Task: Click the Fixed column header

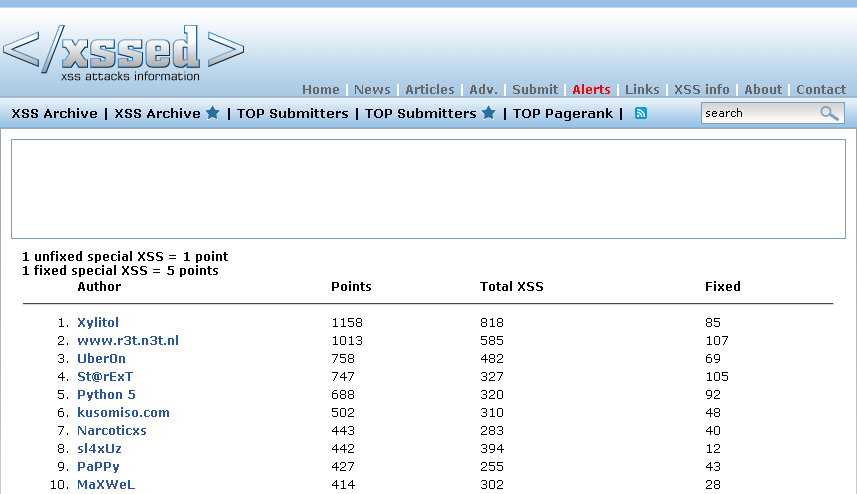Action: 723,286
